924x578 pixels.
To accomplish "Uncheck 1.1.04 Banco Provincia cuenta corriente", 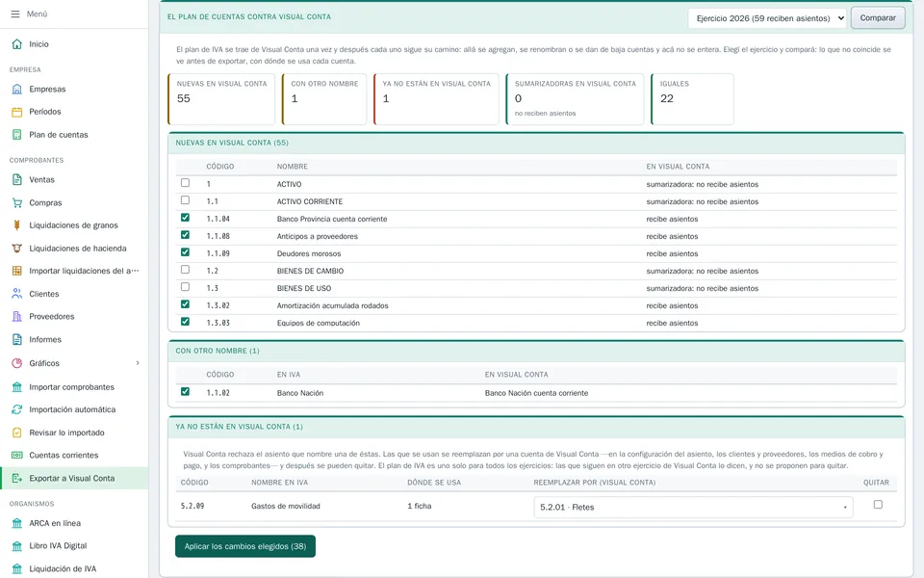I will tap(185, 218).
